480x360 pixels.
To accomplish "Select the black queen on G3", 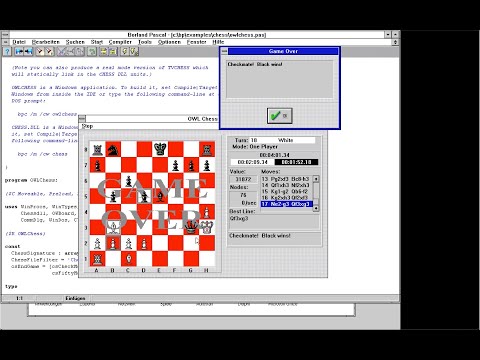I will click(191, 227).
